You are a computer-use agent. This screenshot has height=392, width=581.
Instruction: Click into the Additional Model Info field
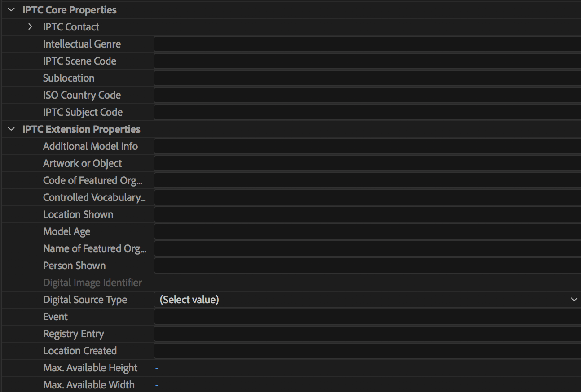(x=314, y=146)
